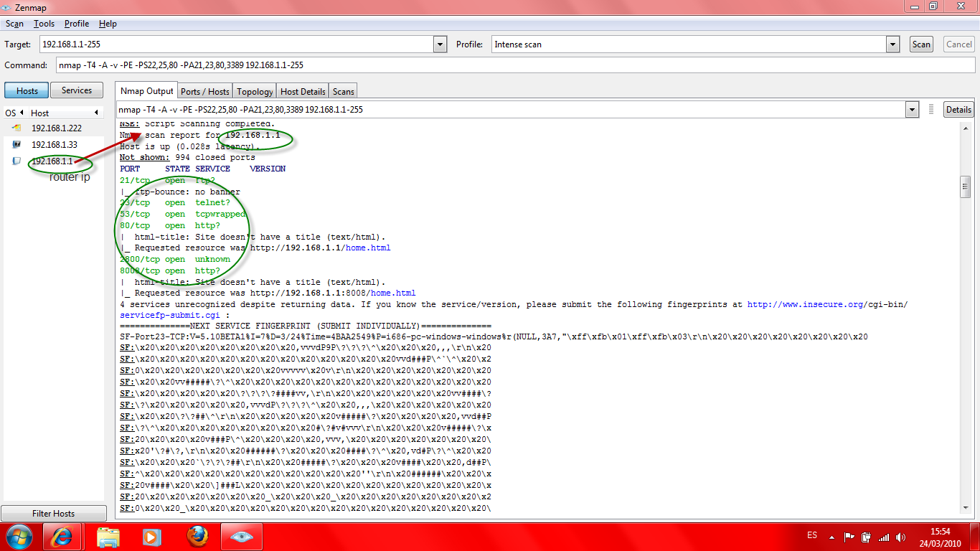Open the Help menu
The width and height of the screenshot is (980, 551).
click(x=108, y=24)
